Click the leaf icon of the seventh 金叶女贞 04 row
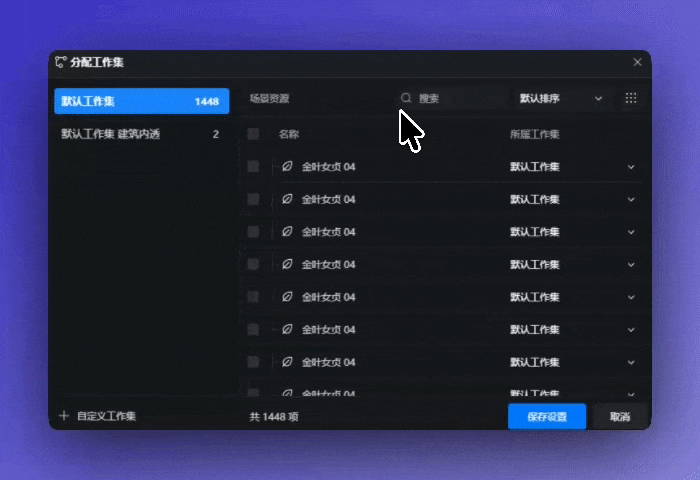 click(287, 362)
